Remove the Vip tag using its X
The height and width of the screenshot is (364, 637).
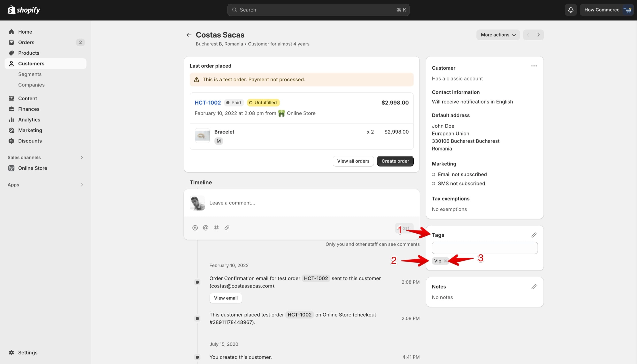(x=445, y=261)
